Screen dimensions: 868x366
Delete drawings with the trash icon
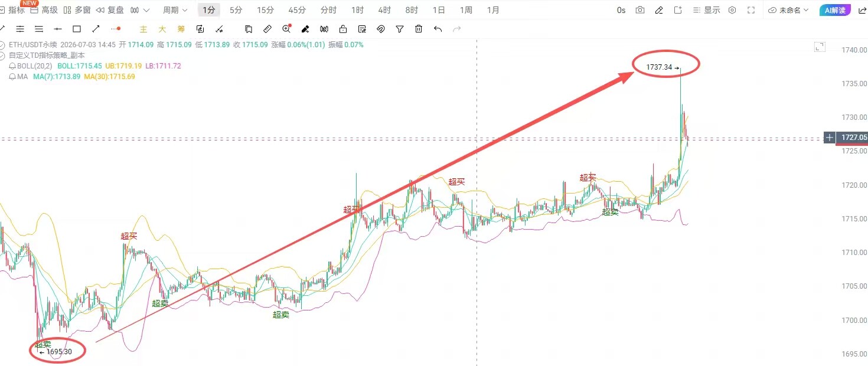419,29
